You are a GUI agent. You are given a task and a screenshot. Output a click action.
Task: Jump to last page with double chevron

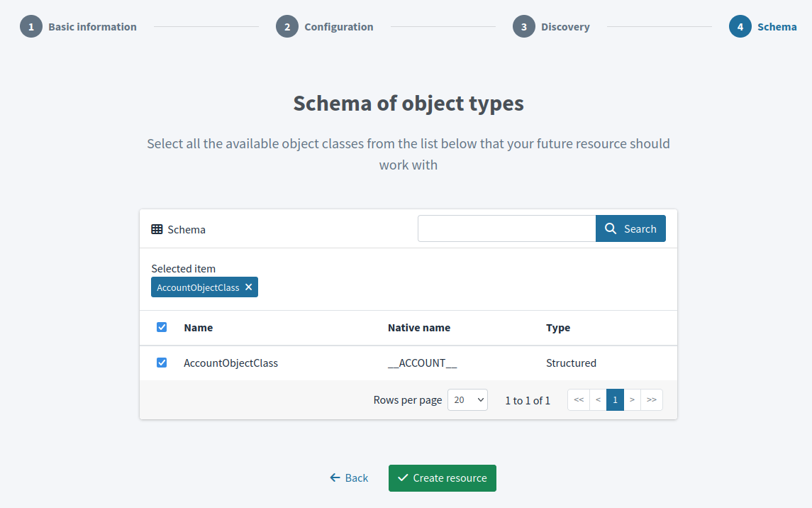tap(652, 399)
